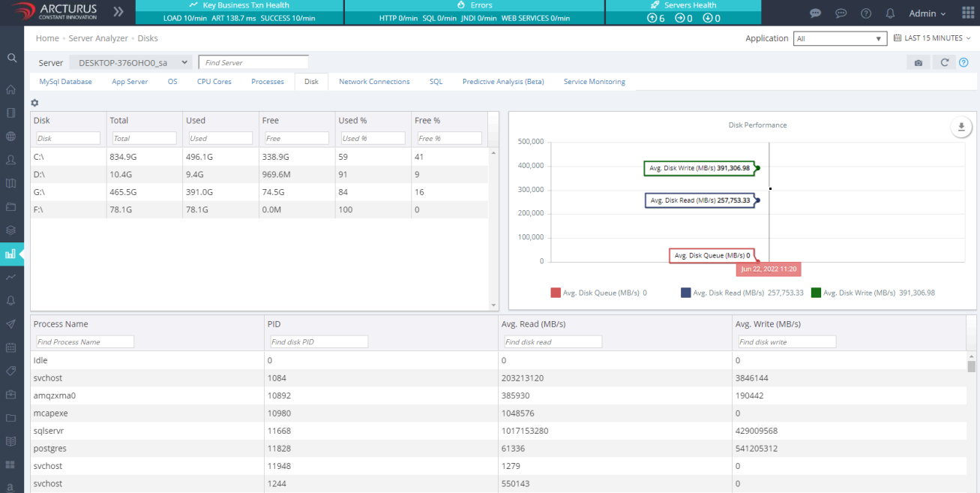Switch to the CPU Cores tab

214,82
